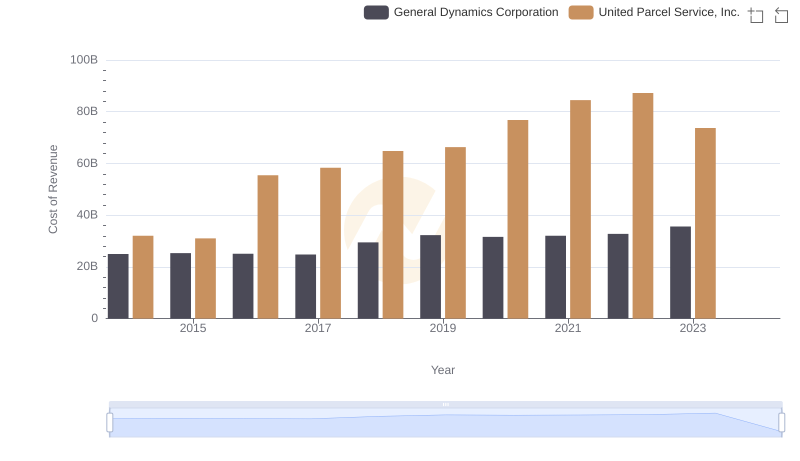
Task: Click the 80B y-axis label
Action: pyautogui.click(x=87, y=112)
